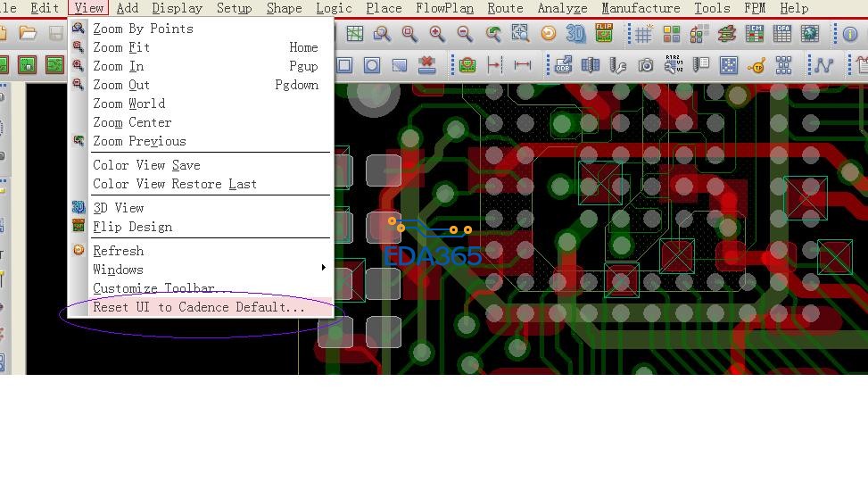868x482 pixels.
Task: Click the Zoom Fit toolbar magnifier
Action: 409,34
